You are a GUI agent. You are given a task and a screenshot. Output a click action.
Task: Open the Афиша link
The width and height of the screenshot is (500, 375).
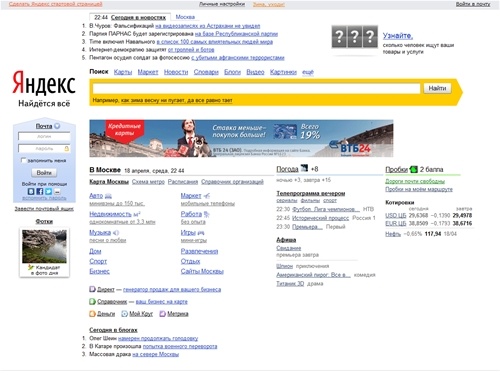286,240
